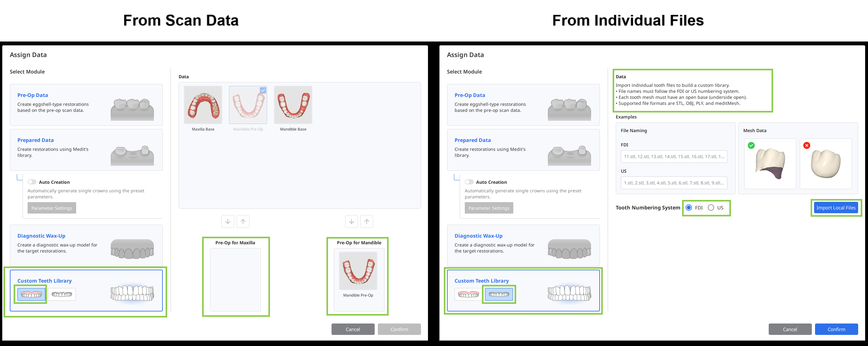This screenshot has height=346, width=868.
Task: Choose individual files teeth icon in left Custom Teeth Library
Action: coord(62,294)
